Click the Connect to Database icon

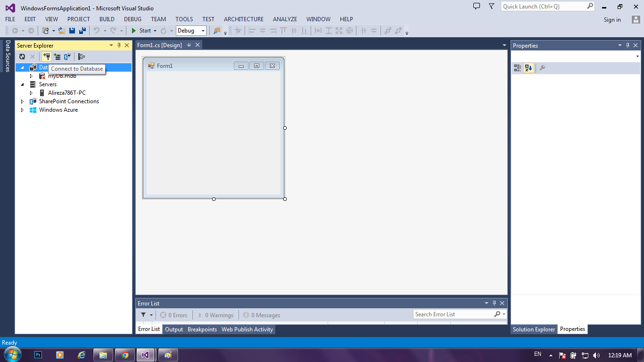click(46, 57)
